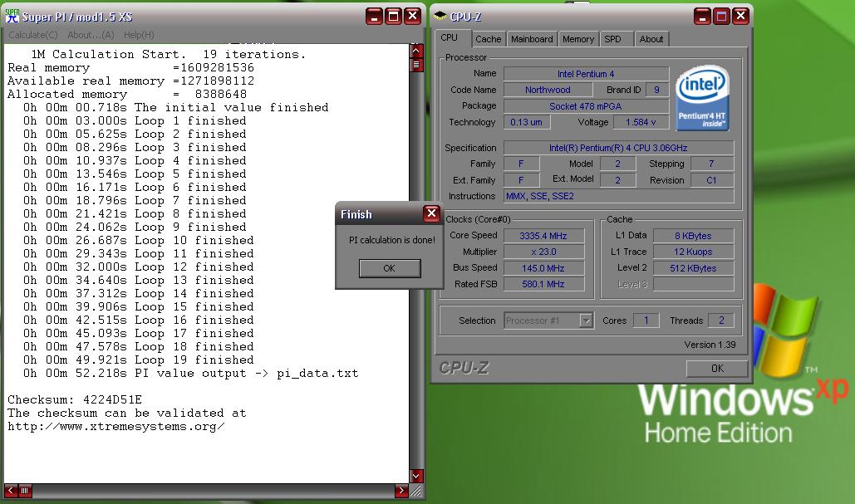Click the Stepping value 7
This screenshot has height=504, width=855.
711,164
